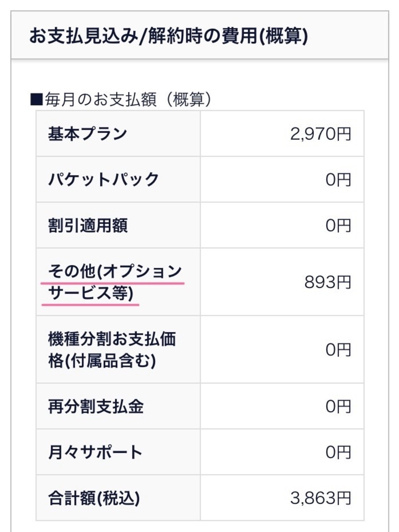Image resolution: width=399 pixels, height=532 pixels.
Task: Select the 割引適用額 row label
Action: click(88, 226)
